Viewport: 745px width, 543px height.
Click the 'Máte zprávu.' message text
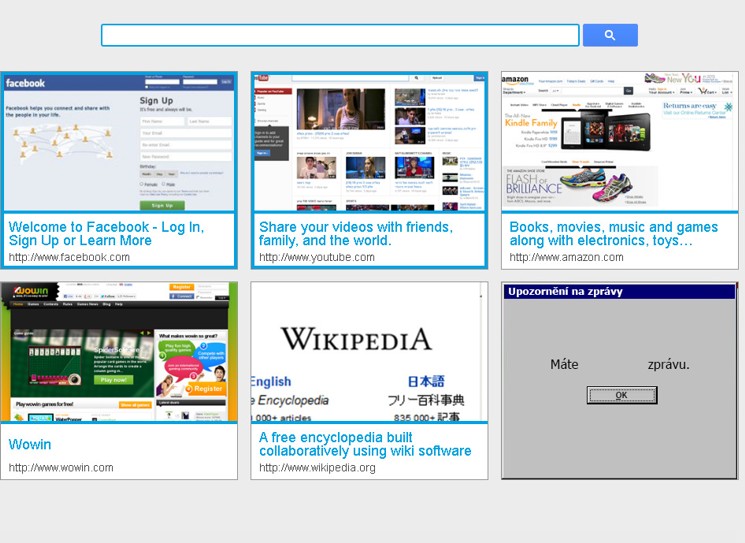pos(619,364)
